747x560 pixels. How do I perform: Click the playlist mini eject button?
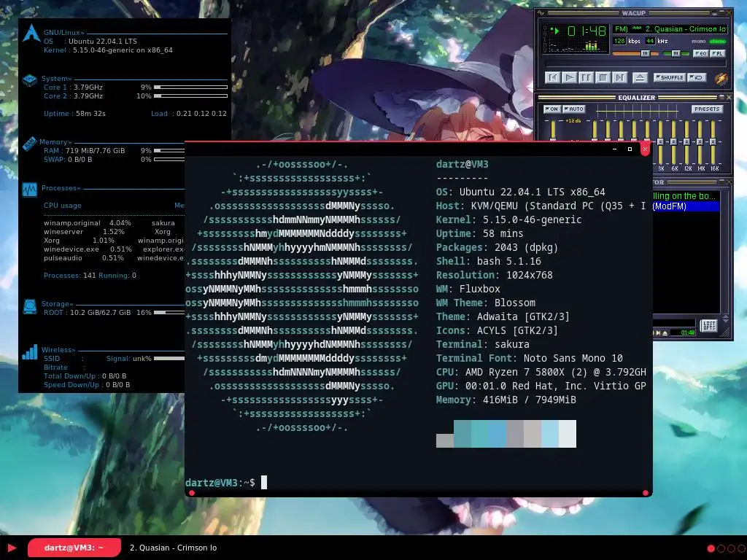[665, 332]
